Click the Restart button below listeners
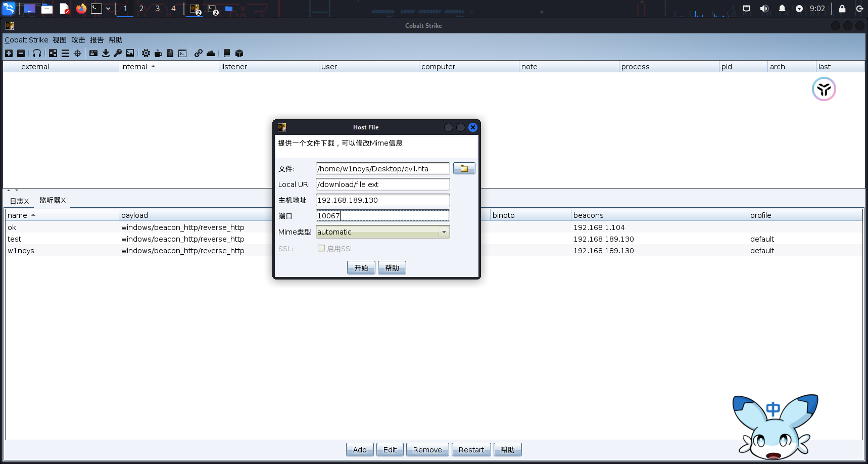The width and height of the screenshot is (868, 464). [471, 450]
